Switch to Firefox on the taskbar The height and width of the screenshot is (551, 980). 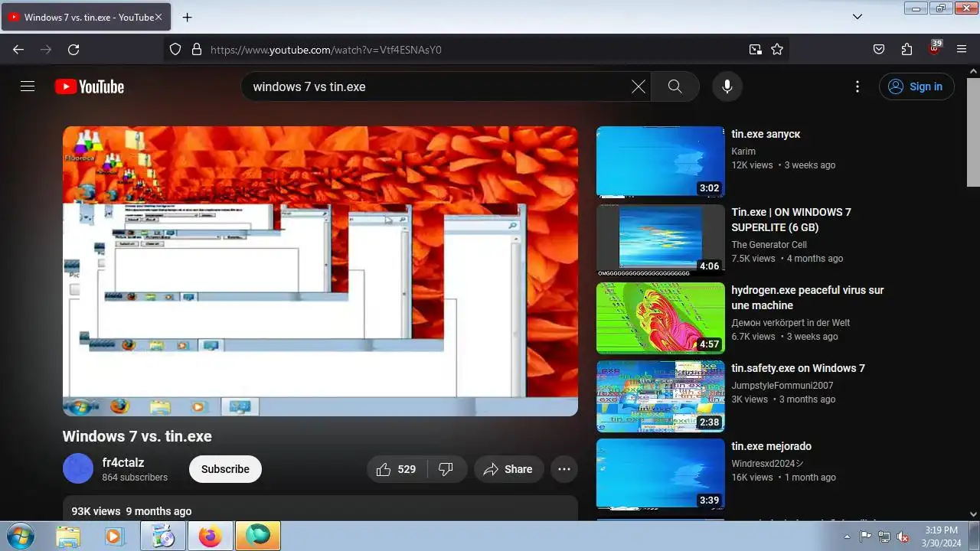coord(209,536)
